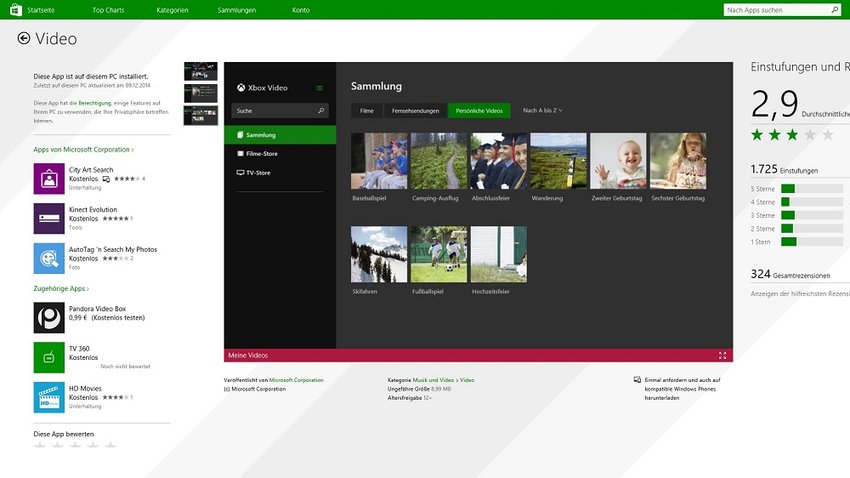This screenshot has width=850, height=478.
Task: Click the Xbox logo in the screenshot
Action: click(x=241, y=87)
